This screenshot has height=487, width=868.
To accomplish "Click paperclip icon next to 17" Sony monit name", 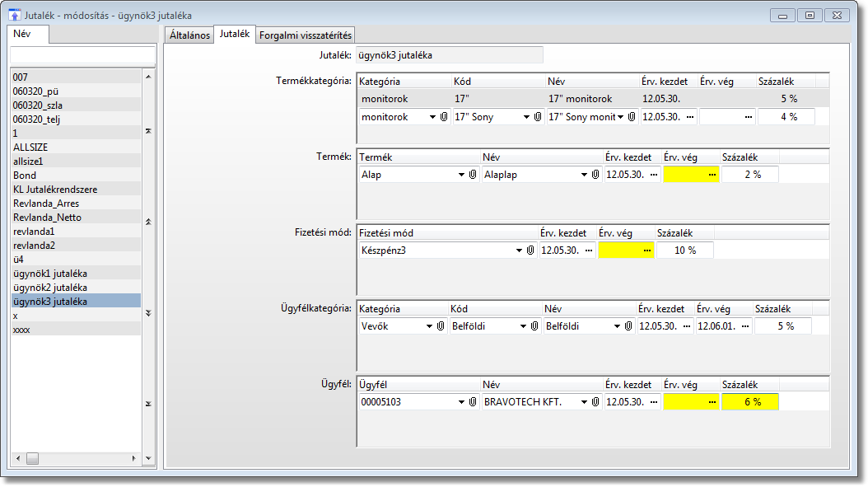I will coord(632,117).
